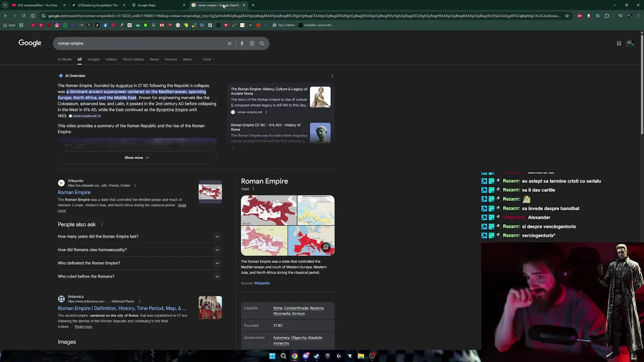Close the Exploring Bucephalus TikTok tab
Viewport: 644px width, 362px height.
124,5
